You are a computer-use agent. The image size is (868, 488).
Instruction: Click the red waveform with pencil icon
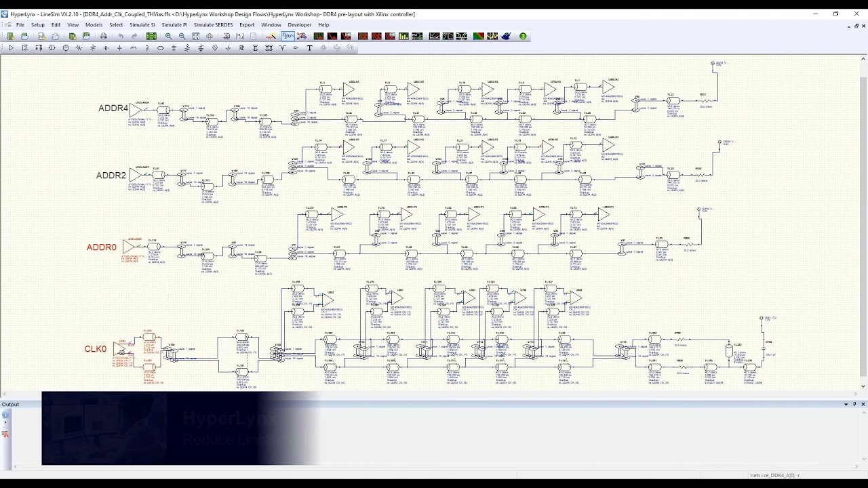[x=271, y=36]
